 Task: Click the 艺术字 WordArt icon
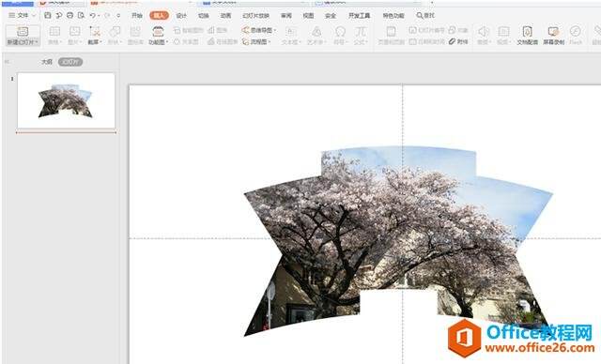316,35
